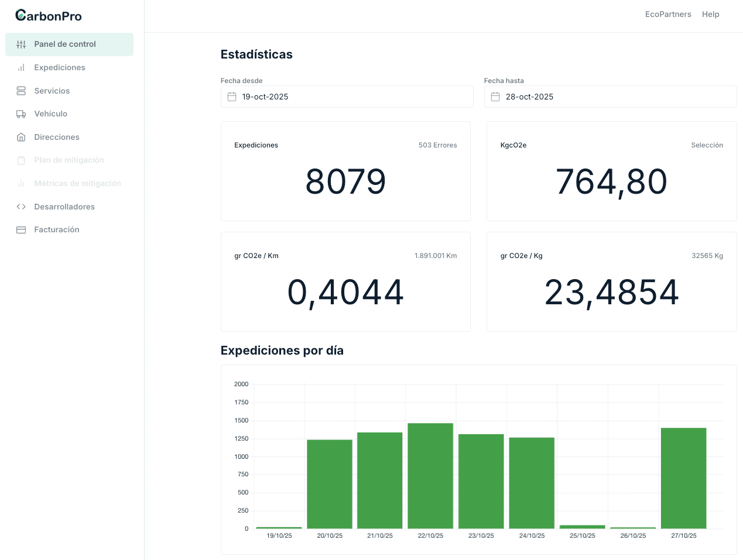Click the Direcciones home icon
743x560 pixels.
coord(20,137)
